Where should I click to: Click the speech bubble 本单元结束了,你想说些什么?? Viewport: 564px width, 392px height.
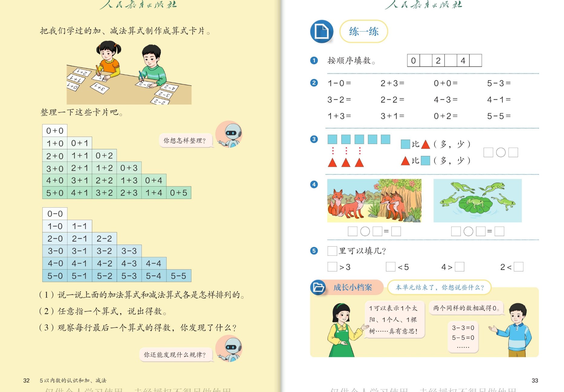click(440, 287)
